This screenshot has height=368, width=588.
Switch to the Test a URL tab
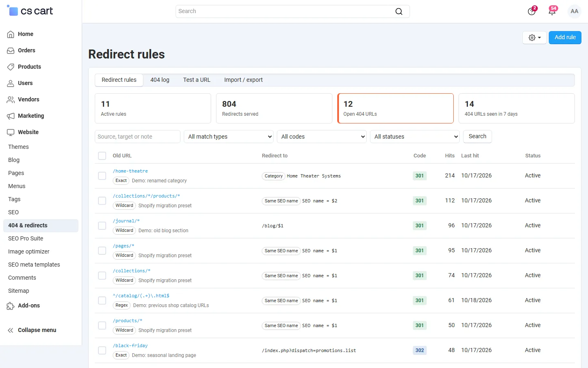pyautogui.click(x=197, y=80)
